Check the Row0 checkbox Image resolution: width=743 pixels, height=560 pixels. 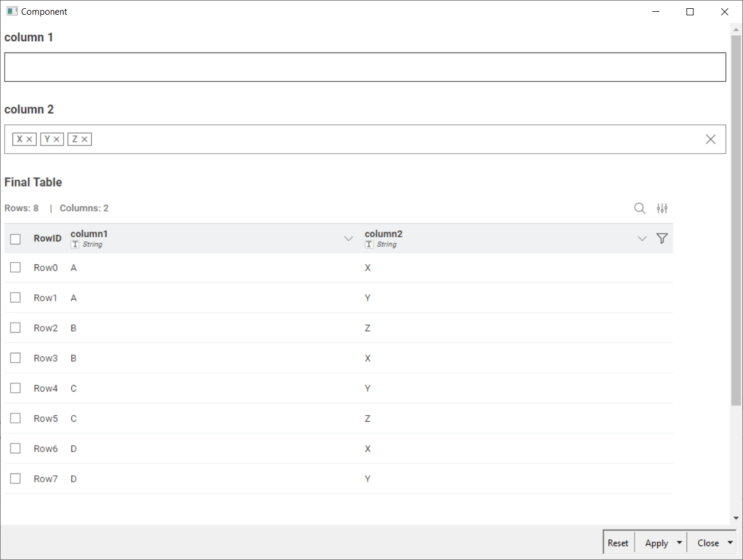(15, 267)
